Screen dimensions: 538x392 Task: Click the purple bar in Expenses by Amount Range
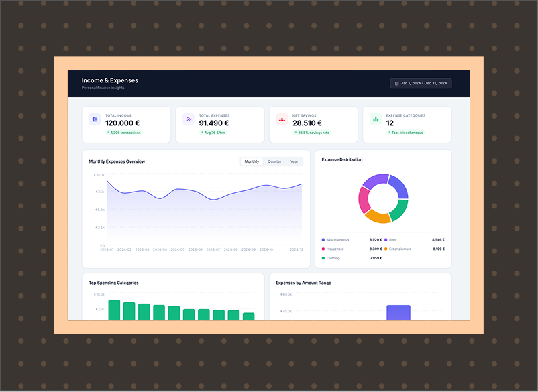pyautogui.click(x=398, y=312)
